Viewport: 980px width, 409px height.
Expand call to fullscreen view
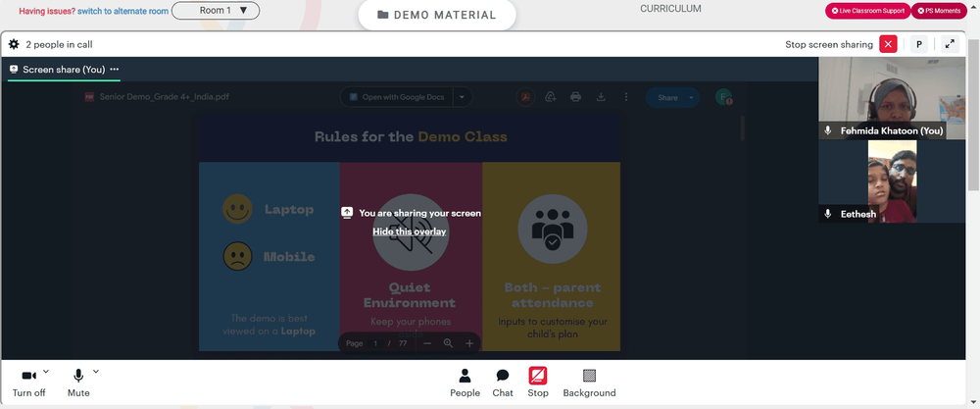(950, 44)
